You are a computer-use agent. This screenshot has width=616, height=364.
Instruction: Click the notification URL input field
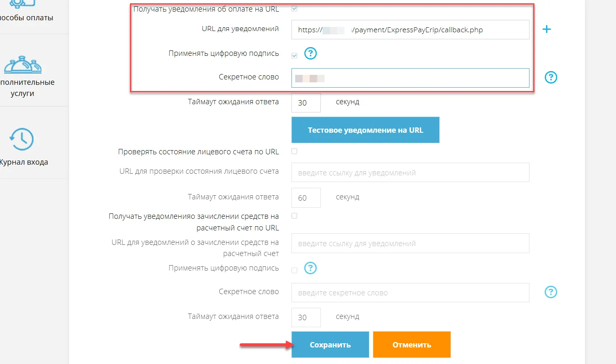[410, 29]
